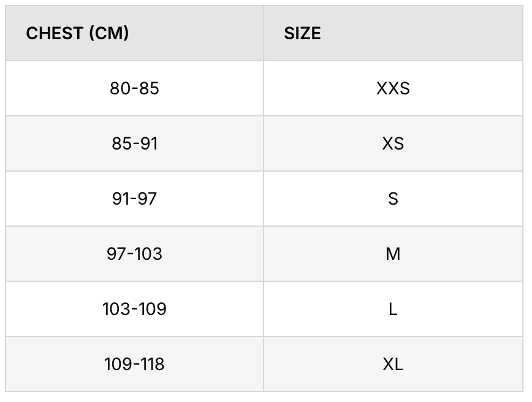Select the 97-103 chest measurement
The image size is (532, 402).
coord(134,254)
